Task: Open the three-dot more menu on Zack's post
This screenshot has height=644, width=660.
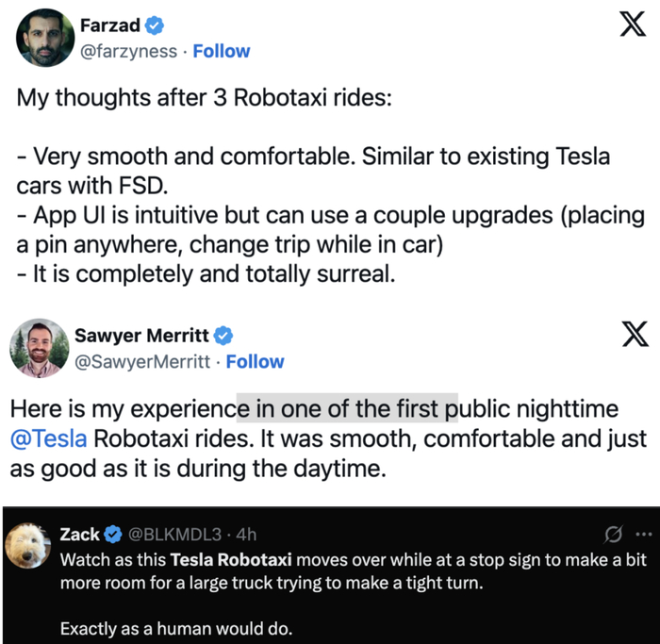Action: pos(643,536)
